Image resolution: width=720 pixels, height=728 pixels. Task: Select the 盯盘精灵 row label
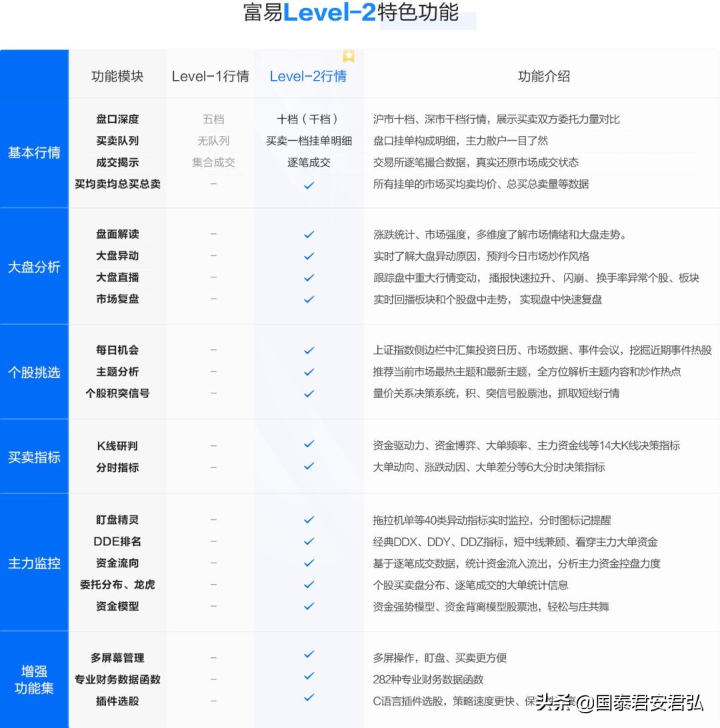point(117,519)
